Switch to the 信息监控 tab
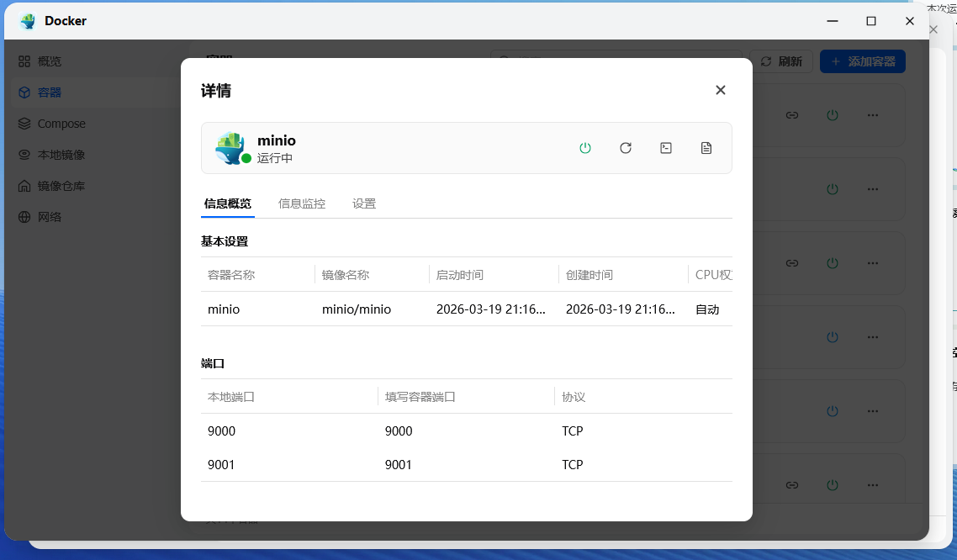Image resolution: width=957 pixels, height=560 pixels. tap(302, 203)
